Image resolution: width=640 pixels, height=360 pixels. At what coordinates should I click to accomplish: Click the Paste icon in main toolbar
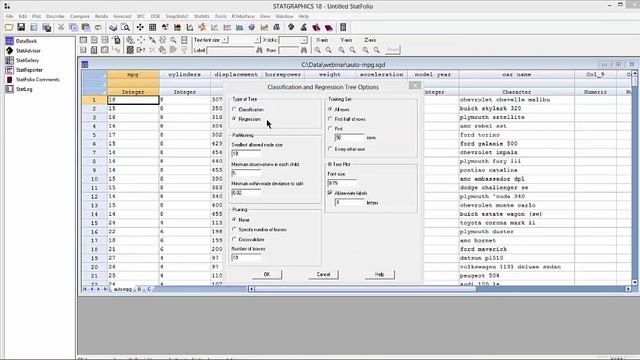click(86, 27)
